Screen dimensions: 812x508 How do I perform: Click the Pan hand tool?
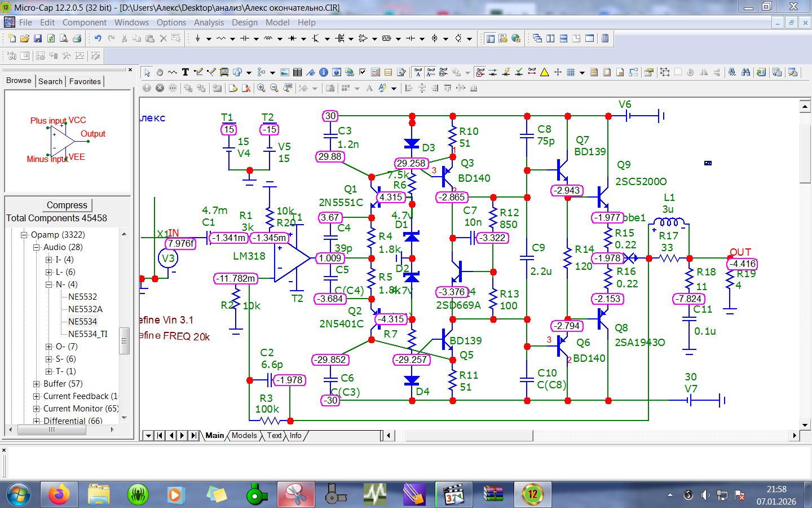click(160, 72)
